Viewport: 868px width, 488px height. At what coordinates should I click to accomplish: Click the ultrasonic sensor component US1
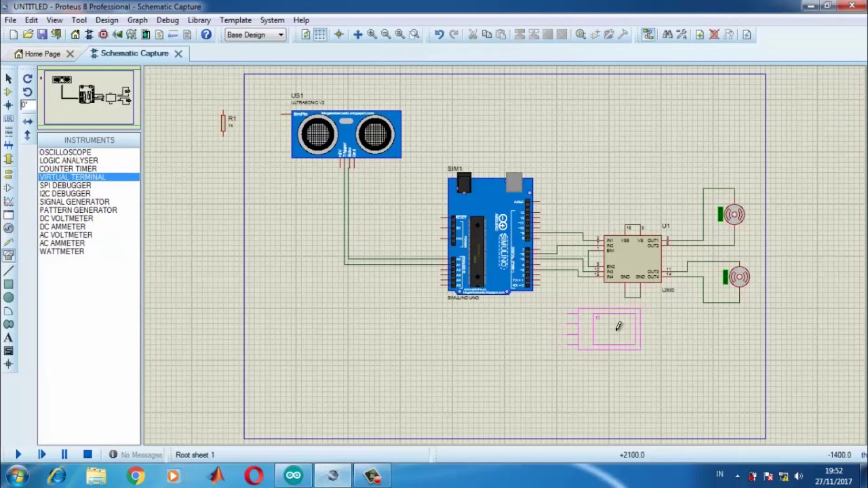(347, 134)
